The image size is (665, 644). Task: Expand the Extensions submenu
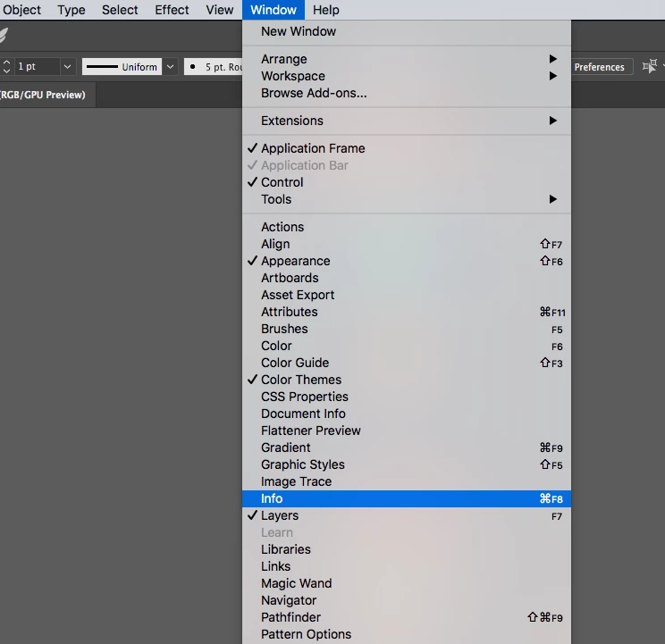(x=407, y=121)
